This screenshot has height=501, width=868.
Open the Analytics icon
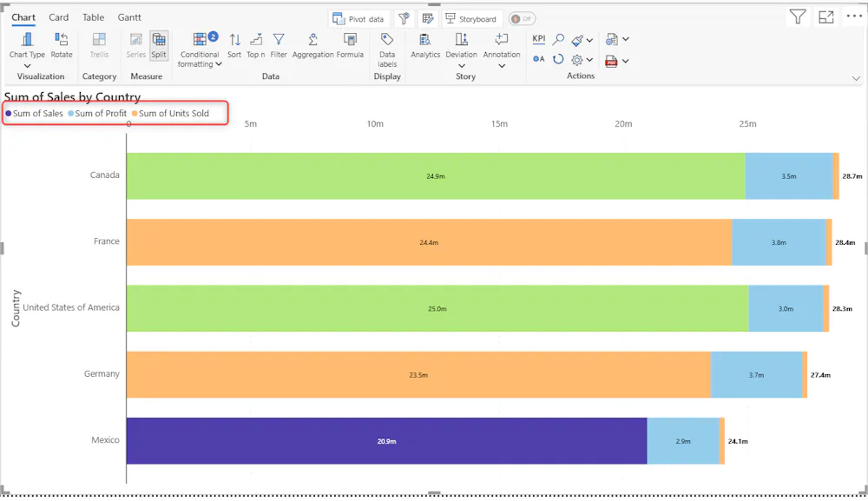point(425,39)
